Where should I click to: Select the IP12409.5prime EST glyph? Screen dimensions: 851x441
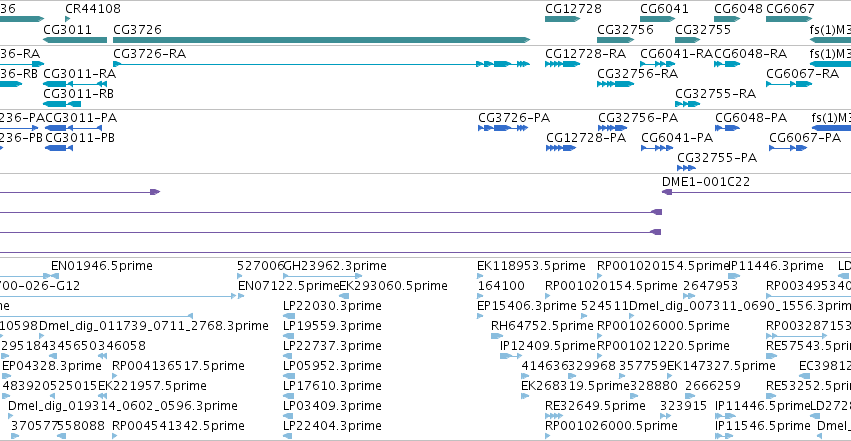[511, 356]
